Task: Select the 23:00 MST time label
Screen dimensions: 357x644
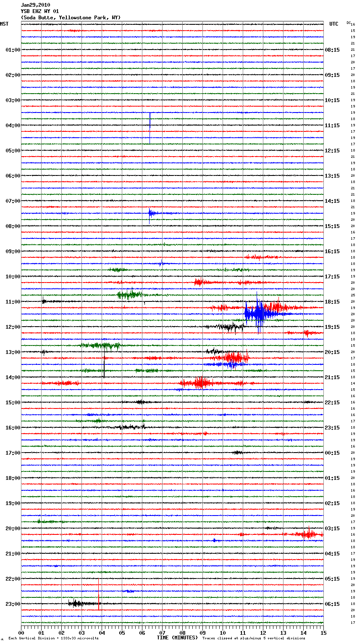Action: [13, 604]
